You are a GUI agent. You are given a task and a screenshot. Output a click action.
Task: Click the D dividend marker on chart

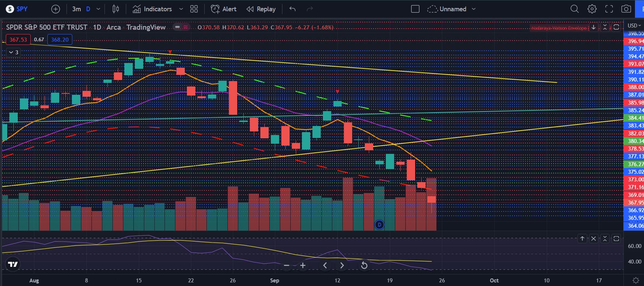tap(379, 225)
